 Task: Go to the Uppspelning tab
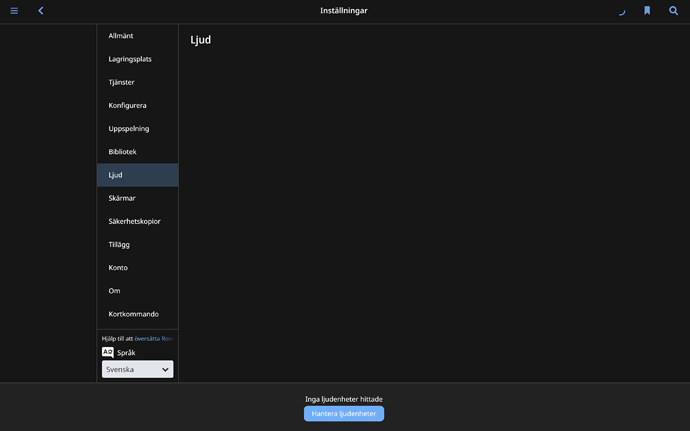point(137,129)
